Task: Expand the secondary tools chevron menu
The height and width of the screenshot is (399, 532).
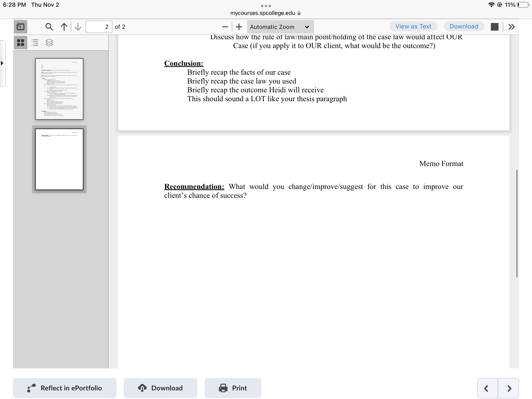Action: click(511, 27)
